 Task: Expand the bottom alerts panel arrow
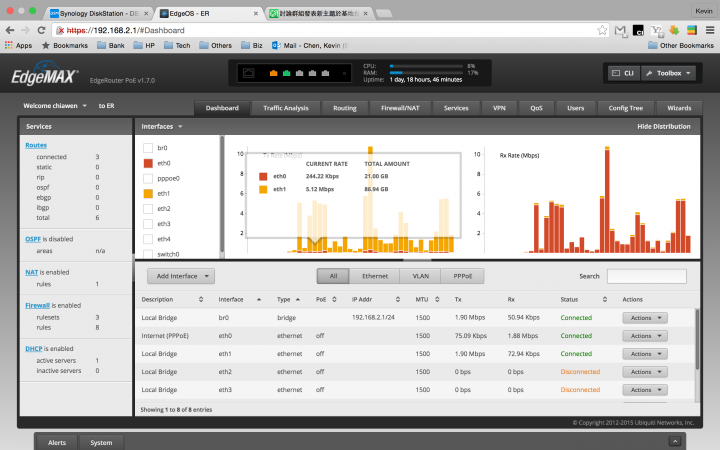click(675, 441)
